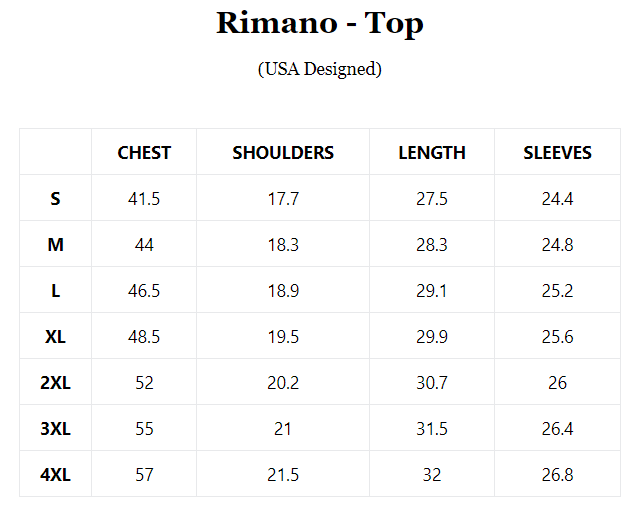
Task: Click chest value 52 for size 2XL
Action: click(144, 383)
